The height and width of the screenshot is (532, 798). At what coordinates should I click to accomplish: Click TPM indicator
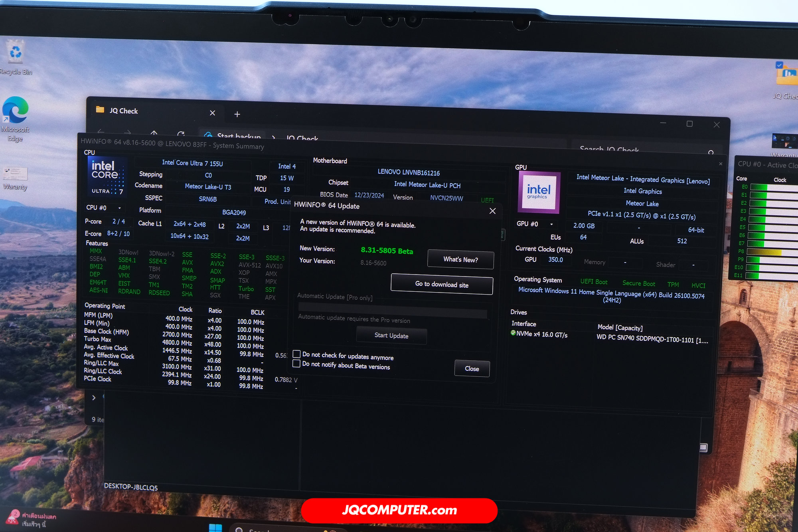click(x=673, y=285)
